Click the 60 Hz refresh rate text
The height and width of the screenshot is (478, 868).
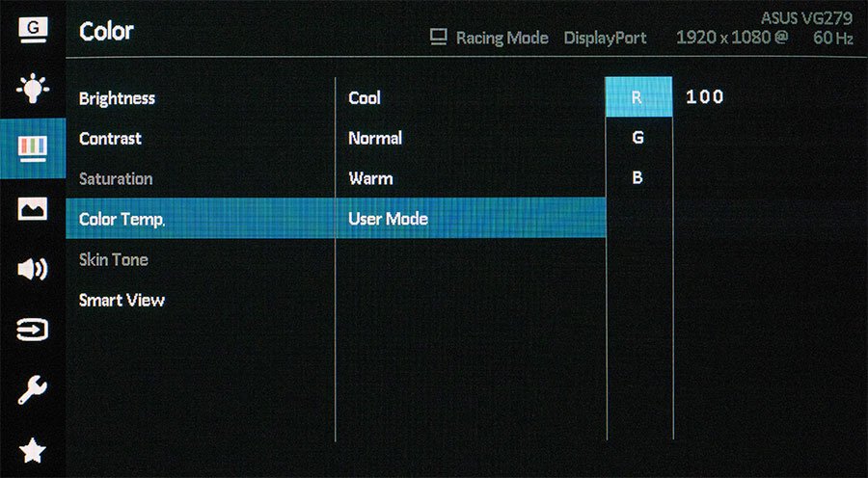point(833,38)
